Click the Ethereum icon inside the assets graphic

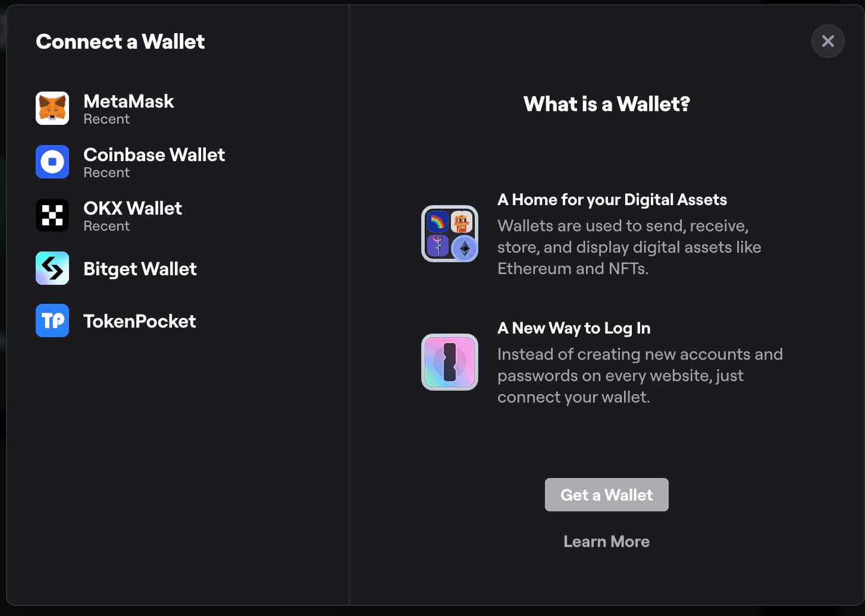(463, 247)
